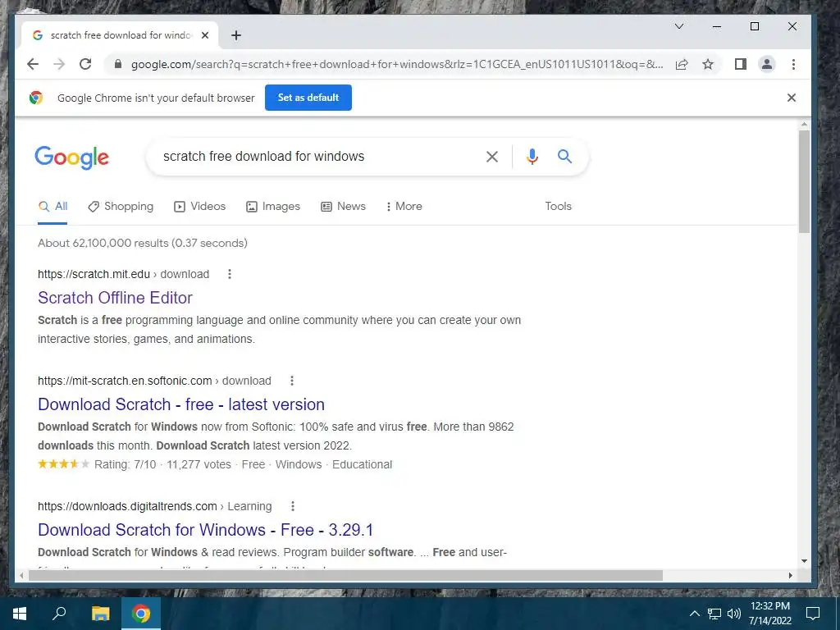Open the Chrome side panel icon
Image resolution: width=840 pixels, height=630 pixels.
[x=741, y=64]
